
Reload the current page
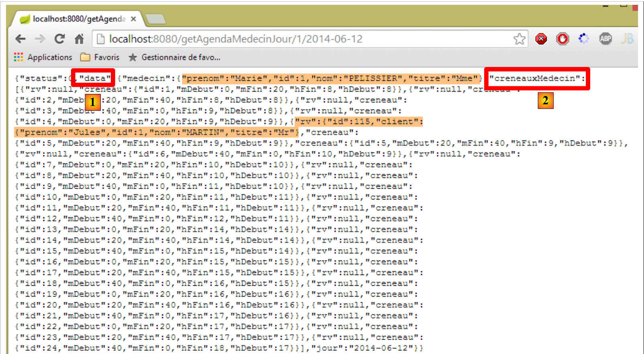tap(60, 39)
